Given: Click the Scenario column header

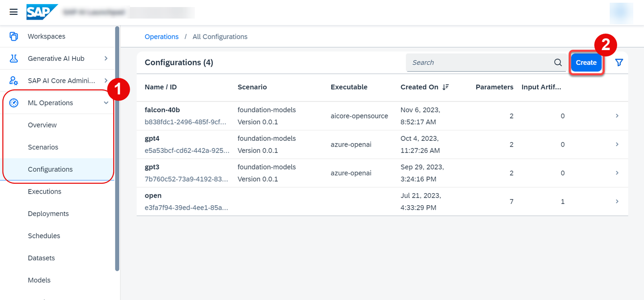Looking at the screenshot, I should [252, 87].
